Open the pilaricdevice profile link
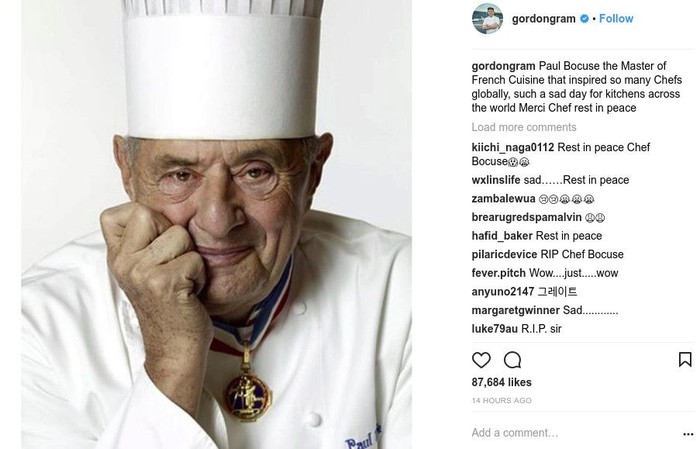Screen dimensions: 700x449 click(x=504, y=254)
